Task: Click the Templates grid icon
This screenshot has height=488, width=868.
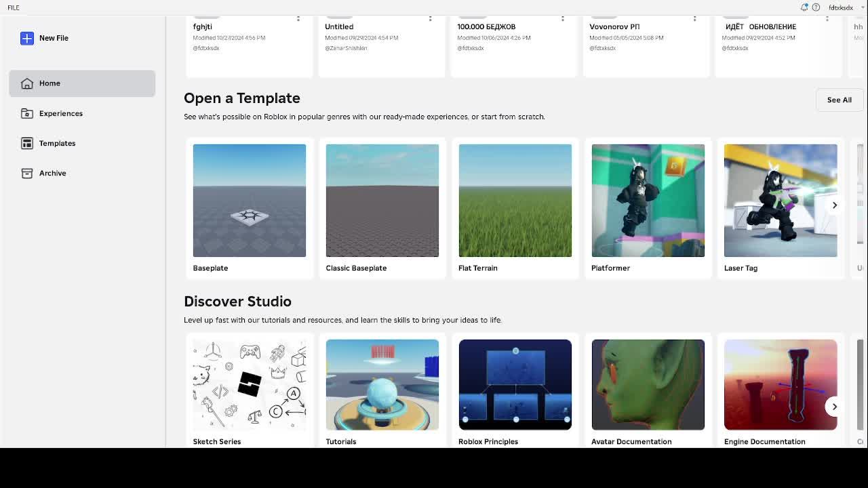Action: 27,143
